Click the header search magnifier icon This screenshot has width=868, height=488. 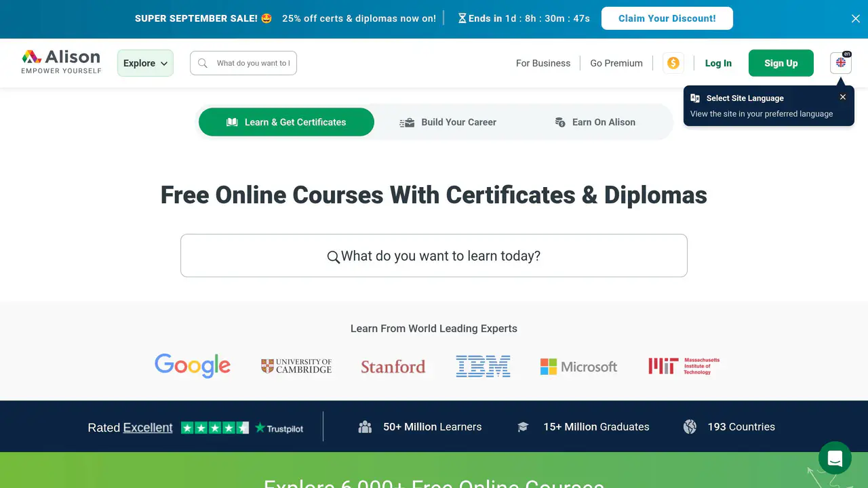coord(203,63)
